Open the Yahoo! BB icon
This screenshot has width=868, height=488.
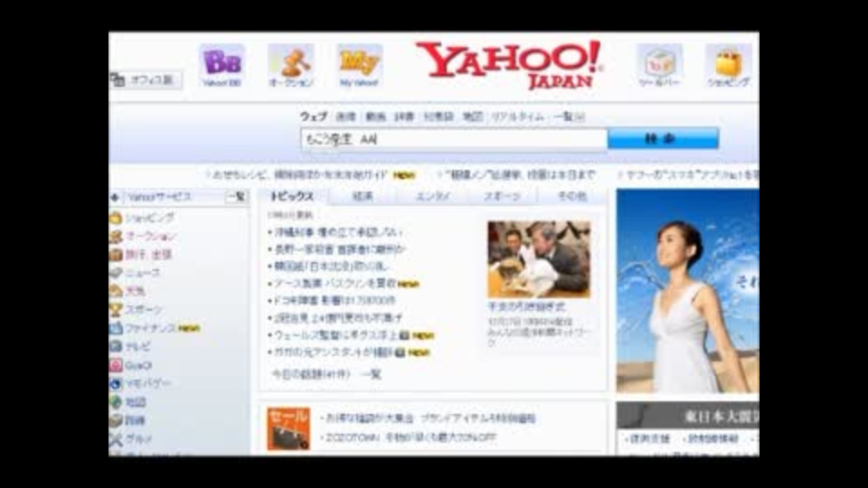click(x=222, y=66)
